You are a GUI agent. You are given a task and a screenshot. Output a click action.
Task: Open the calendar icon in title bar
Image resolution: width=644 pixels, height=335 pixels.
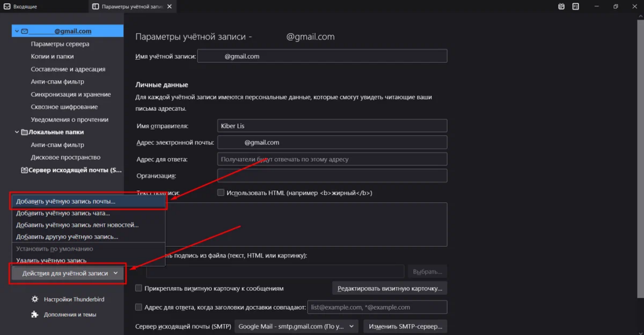point(562,6)
